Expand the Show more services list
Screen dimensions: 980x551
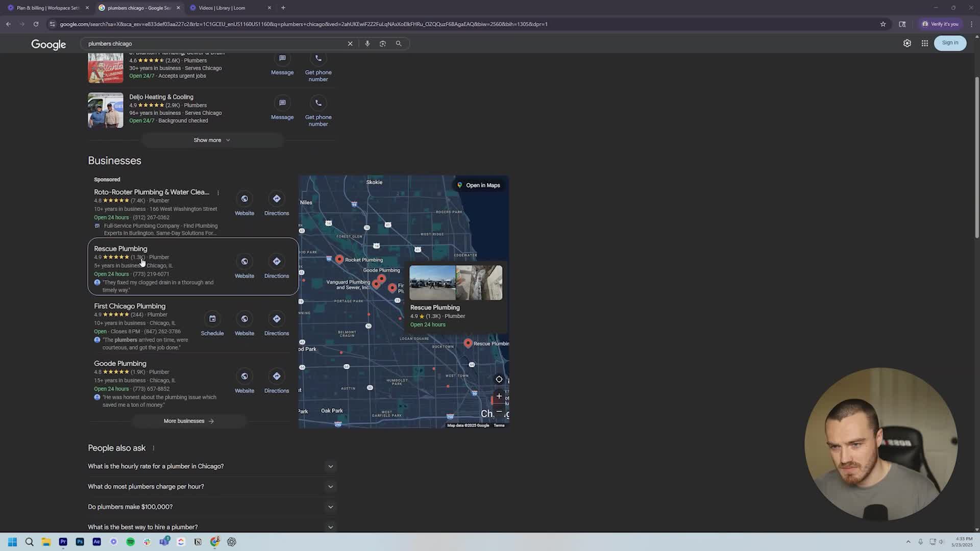coord(212,140)
